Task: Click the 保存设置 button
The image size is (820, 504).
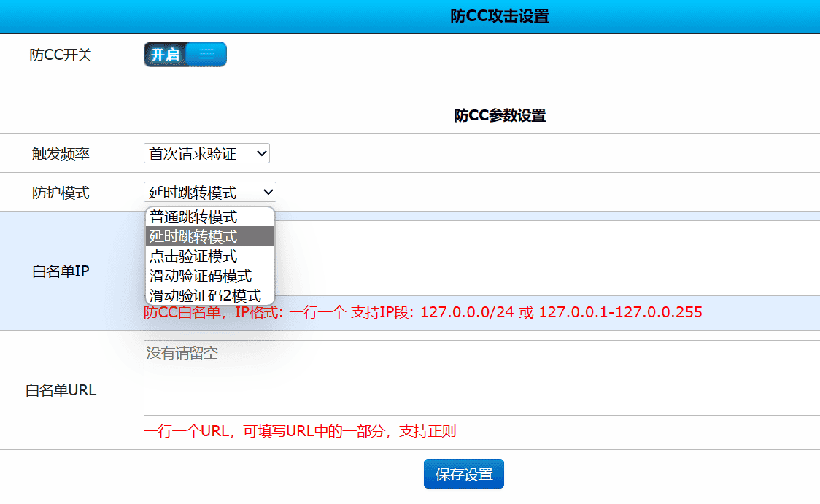Action: pyautogui.click(x=463, y=473)
